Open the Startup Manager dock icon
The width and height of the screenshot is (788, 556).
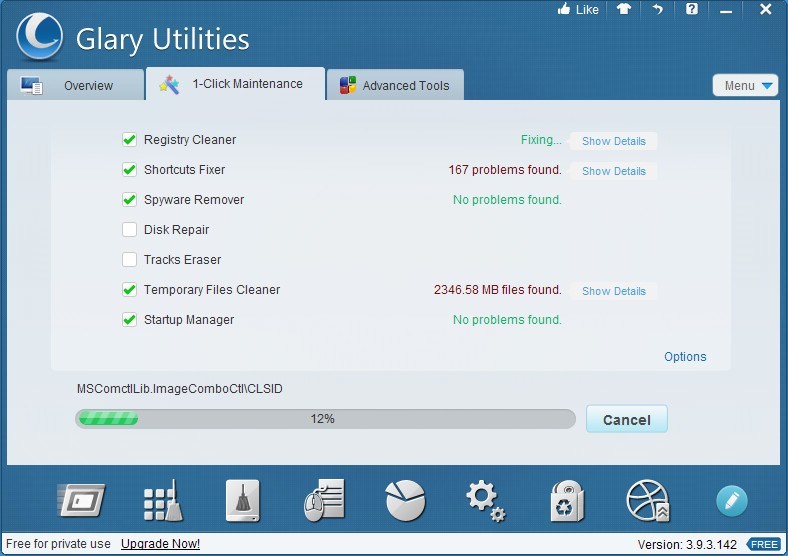point(81,501)
